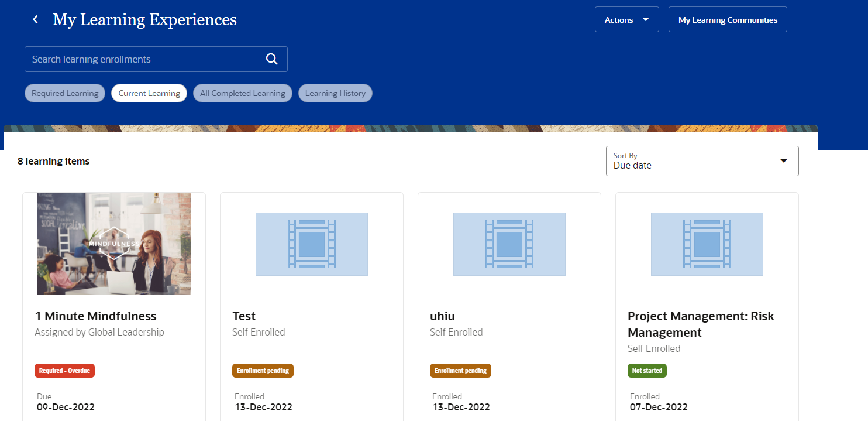
Task: Open the uhiu course title
Action: pos(442,316)
